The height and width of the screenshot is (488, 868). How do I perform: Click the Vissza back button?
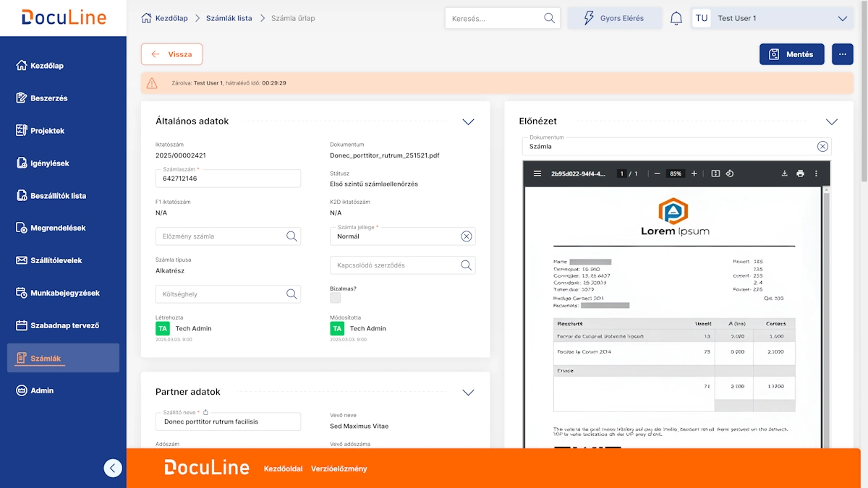click(x=171, y=54)
